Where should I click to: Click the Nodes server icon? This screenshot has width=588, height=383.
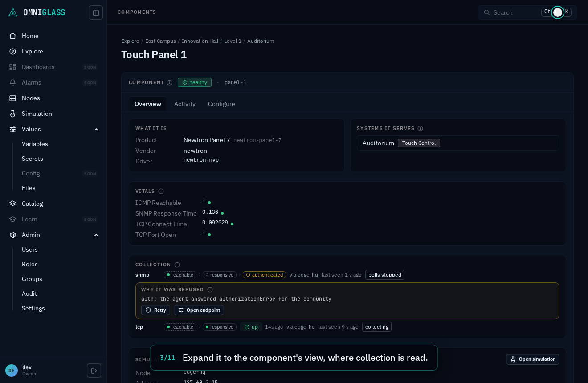pos(13,98)
